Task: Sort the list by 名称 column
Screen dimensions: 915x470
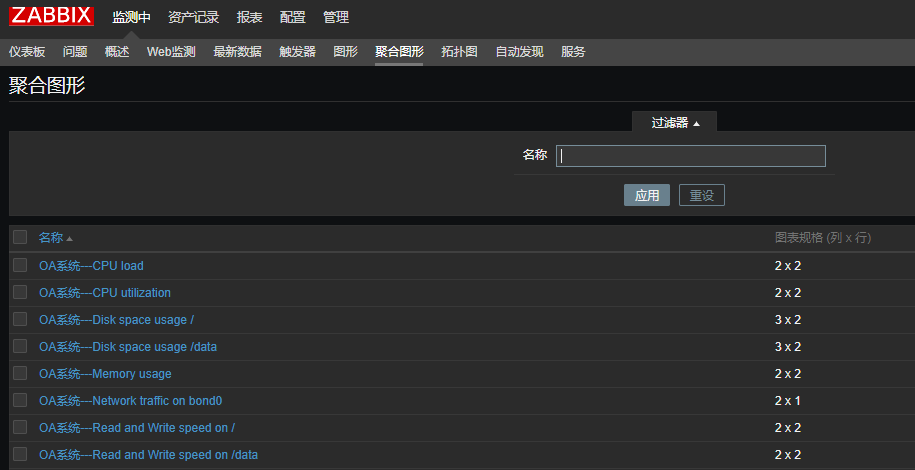Action: coord(55,238)
